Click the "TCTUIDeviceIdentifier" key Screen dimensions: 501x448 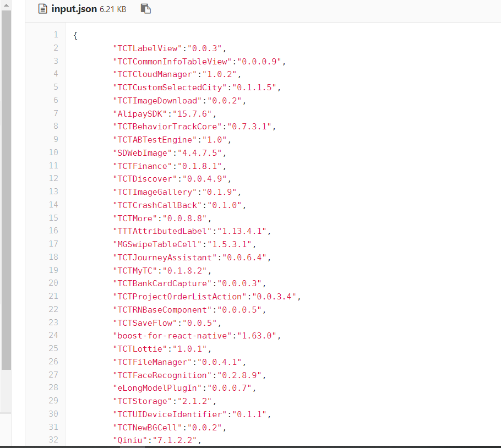pyautogui.click(x=170, y=414)
